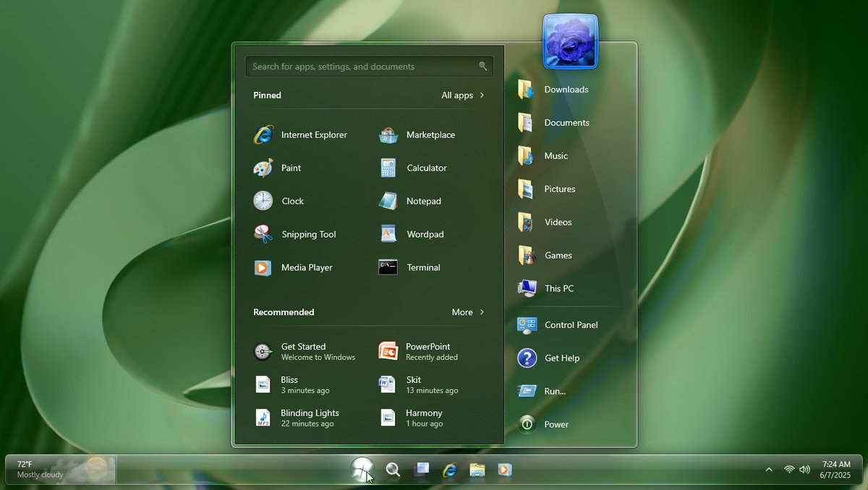Open the Paint app
868x490 pixels.
[277, 168]
